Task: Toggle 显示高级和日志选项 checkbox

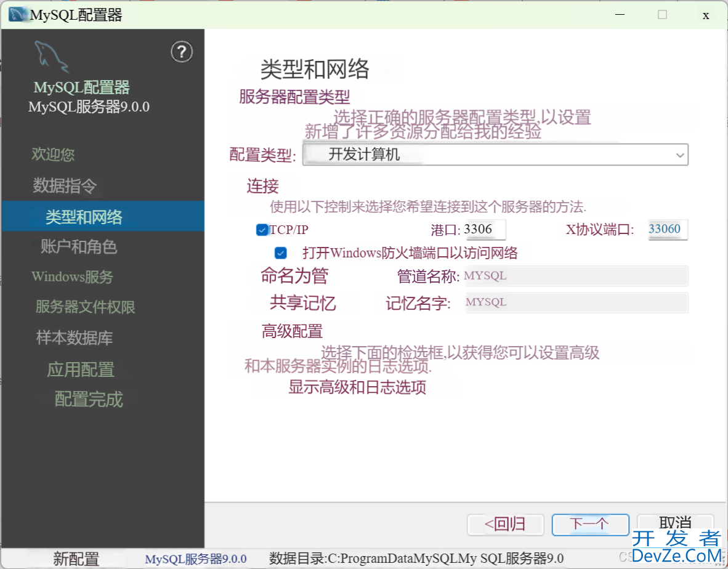Action: pyautogui.click(x=357, y=387)
